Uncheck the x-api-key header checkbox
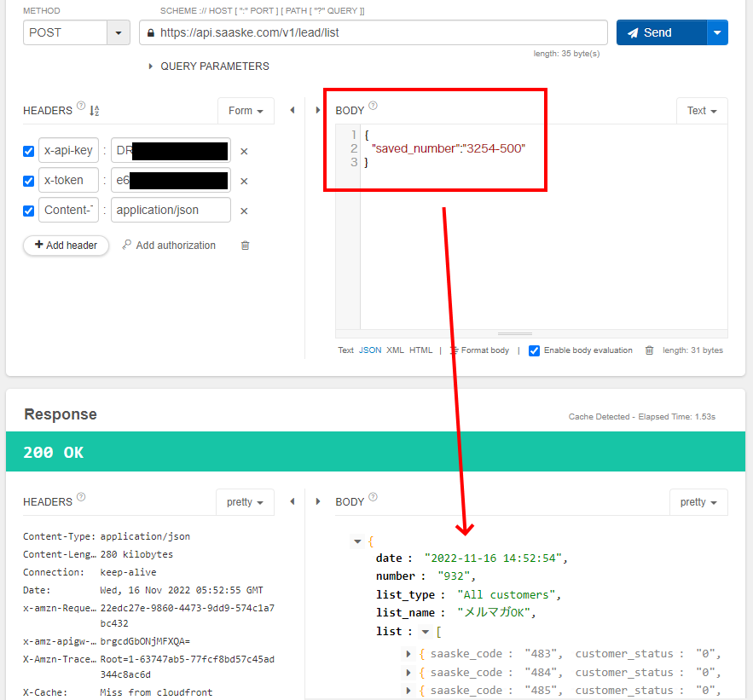 coord(29,152)
